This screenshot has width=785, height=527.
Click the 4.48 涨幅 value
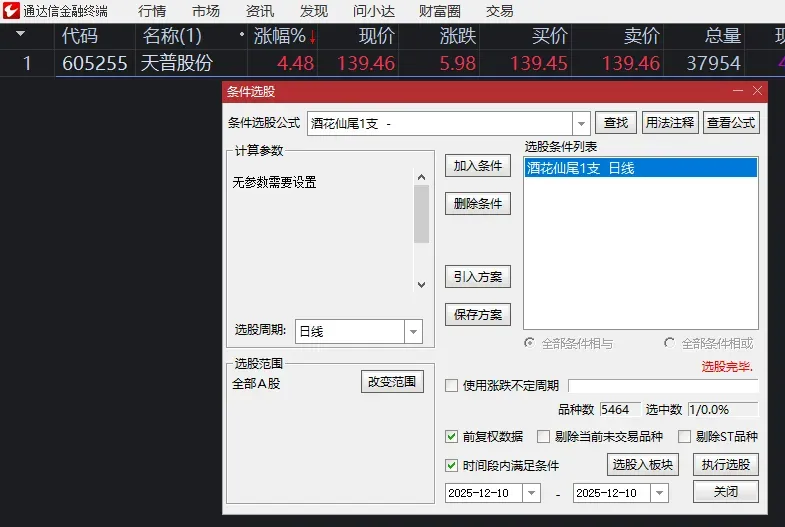295,63
